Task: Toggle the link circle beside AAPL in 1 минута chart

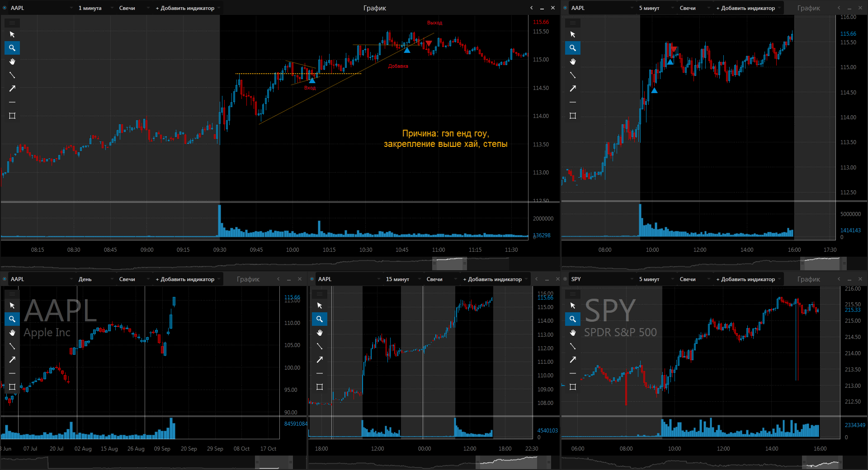Action: click(5, 8)
